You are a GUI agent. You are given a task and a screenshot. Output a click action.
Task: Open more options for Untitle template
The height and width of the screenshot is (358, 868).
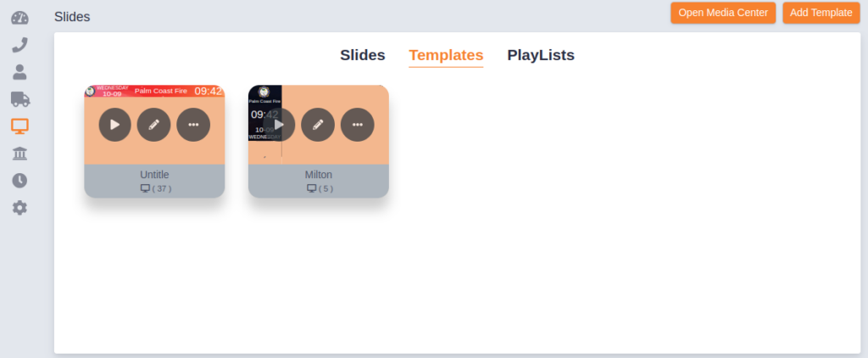(x=193, y=125)
